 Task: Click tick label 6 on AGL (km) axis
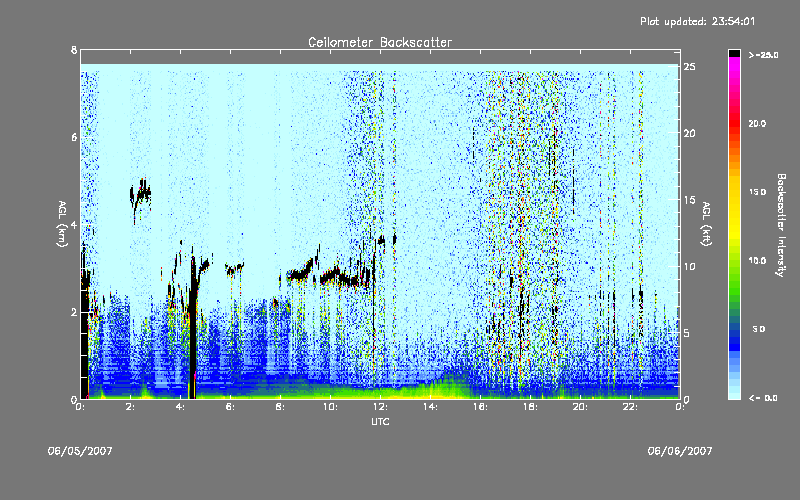[74, 137]
